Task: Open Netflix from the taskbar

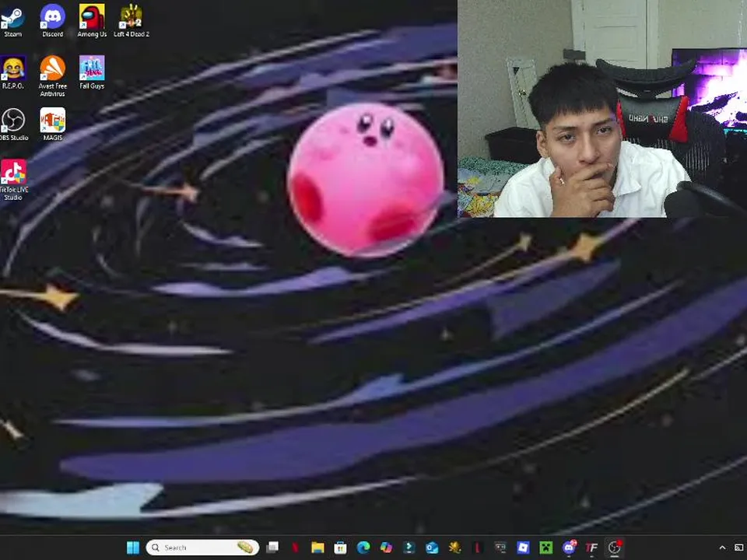Action: [296, 548]
